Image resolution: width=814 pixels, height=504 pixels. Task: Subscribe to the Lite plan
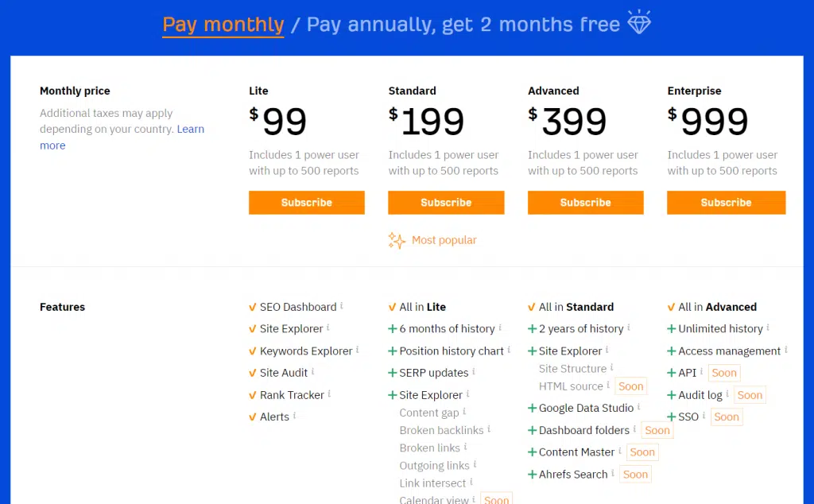306,203
